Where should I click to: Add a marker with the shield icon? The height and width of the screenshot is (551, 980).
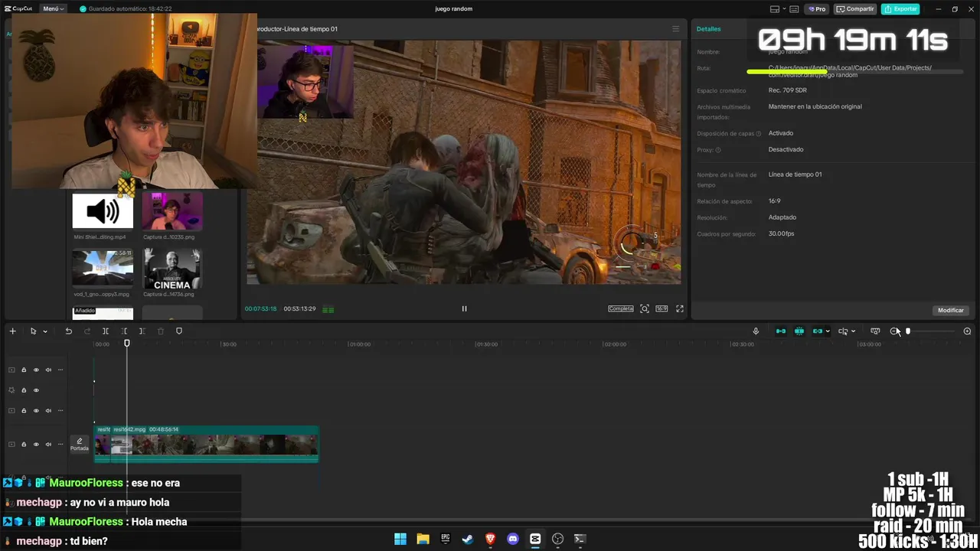coord(179,331)
